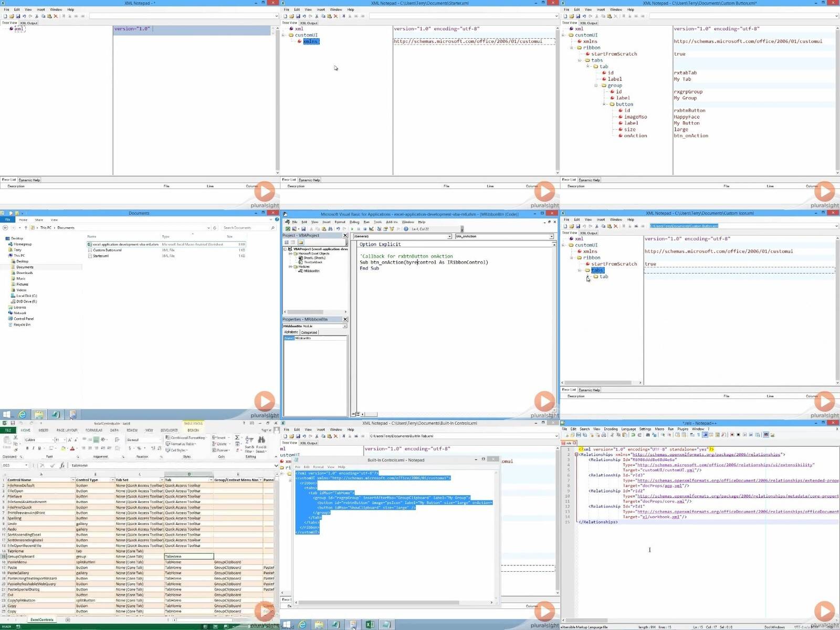Open Dynamic Help tab in Custom Button.xml Notepad
Screen dimensions: 840x630
tap(589, 180)
